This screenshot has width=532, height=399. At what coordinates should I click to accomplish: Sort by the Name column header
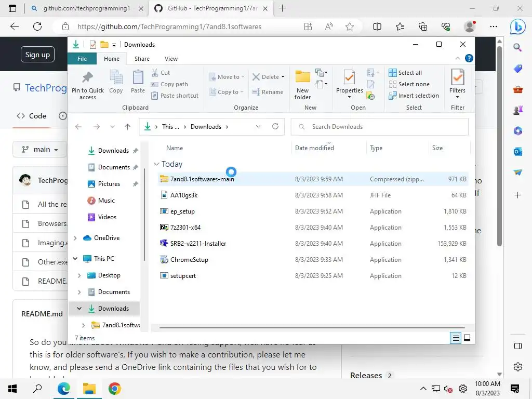pyautogui.click(x=175, y=148)
